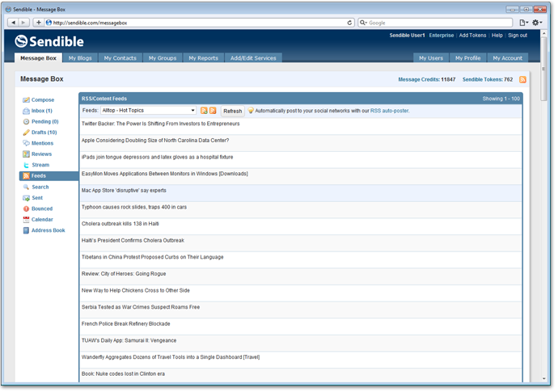Click the Calendar icon in sidebar

[26, 220]
